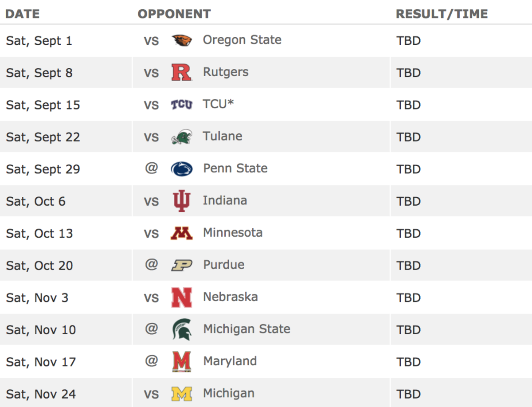Screen dimensions: 532x407
Task: Follow the Michigan State opponent link
Action: pos(246,329)
